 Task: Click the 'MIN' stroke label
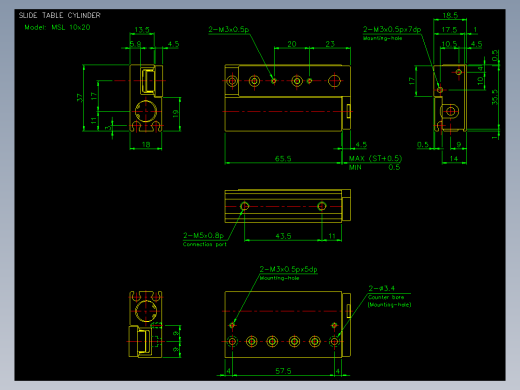[x=355, y=167]
